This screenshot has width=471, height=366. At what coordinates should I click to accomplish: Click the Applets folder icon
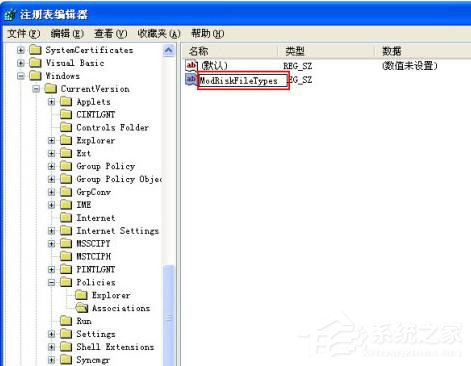point(66,101)
